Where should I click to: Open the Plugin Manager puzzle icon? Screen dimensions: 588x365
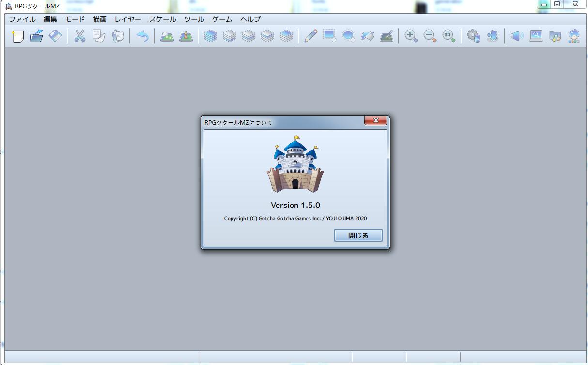[493, 36]
